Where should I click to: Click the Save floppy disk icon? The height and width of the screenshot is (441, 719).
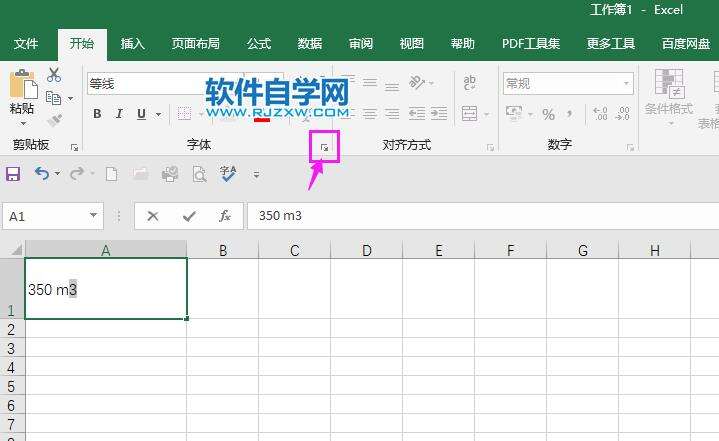pos(13,174)
